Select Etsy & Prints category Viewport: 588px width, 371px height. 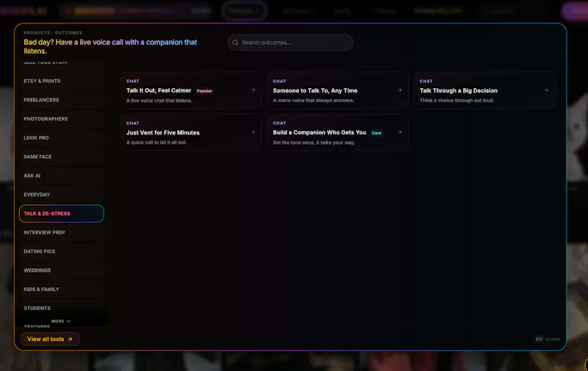click(x=62, y=81)
